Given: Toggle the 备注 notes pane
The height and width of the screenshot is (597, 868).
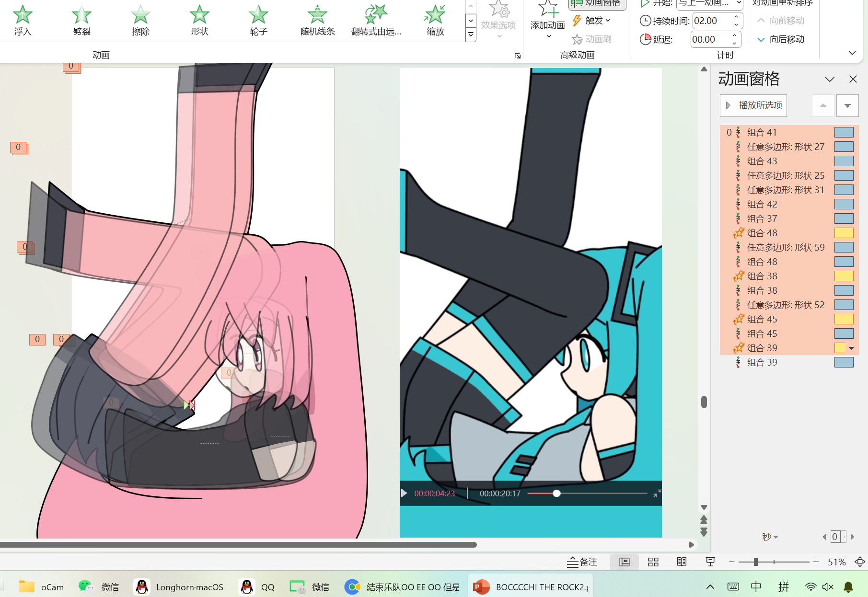Looking at the screenshot, I should click(582, 562).
